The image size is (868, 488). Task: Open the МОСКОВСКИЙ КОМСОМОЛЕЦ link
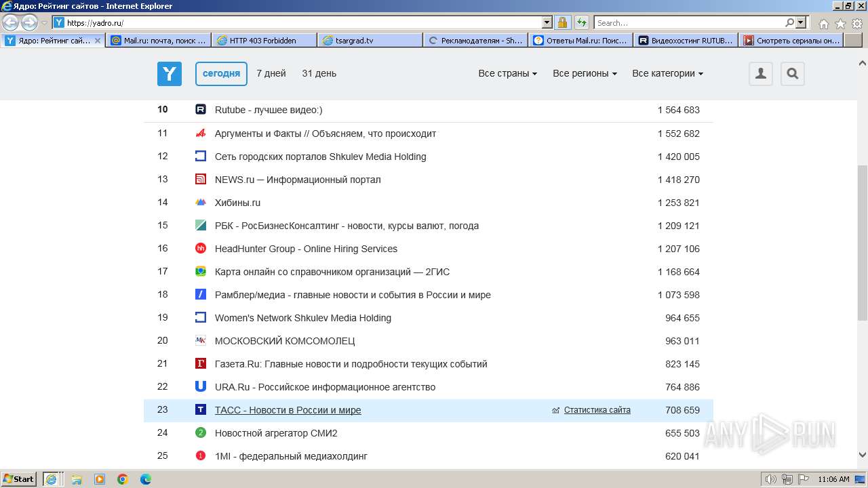tap(285, 341)
